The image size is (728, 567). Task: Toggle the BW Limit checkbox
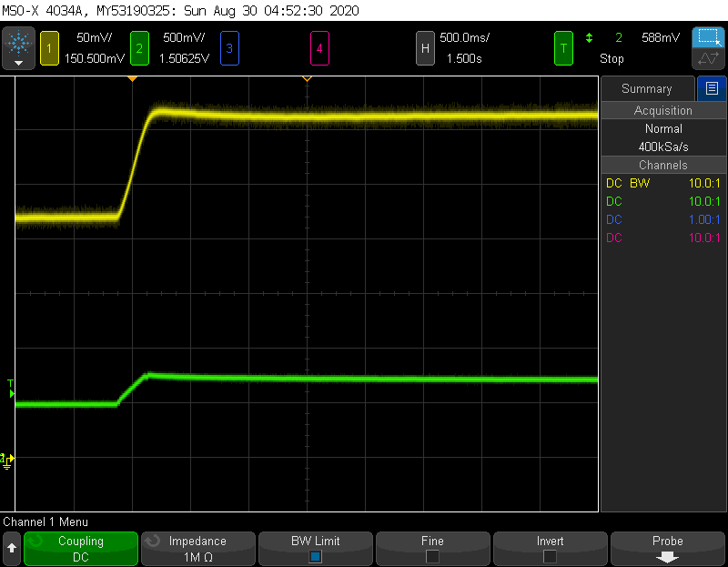tap(315, 556)
